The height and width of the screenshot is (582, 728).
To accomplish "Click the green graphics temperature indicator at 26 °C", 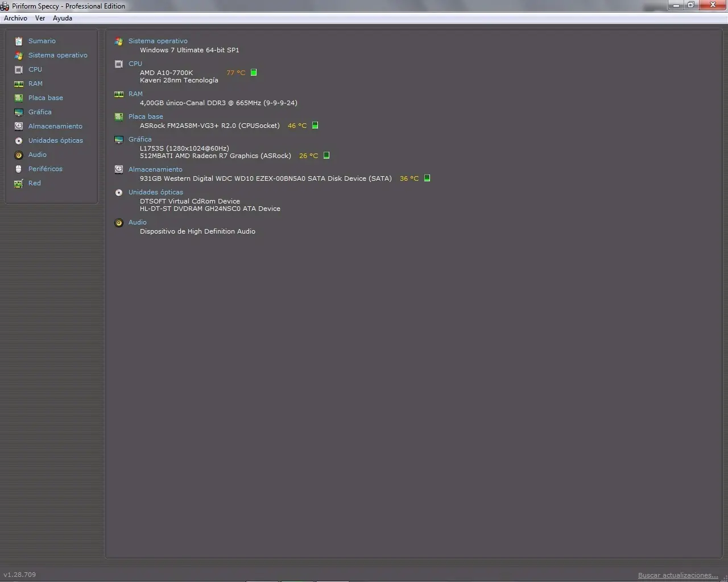I will click(x=326, y=155).
